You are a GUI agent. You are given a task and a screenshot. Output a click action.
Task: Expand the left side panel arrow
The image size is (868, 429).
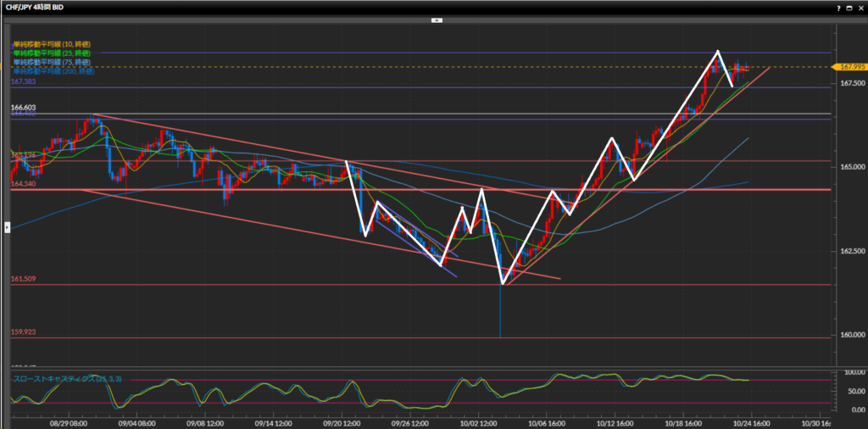(7, 226)
